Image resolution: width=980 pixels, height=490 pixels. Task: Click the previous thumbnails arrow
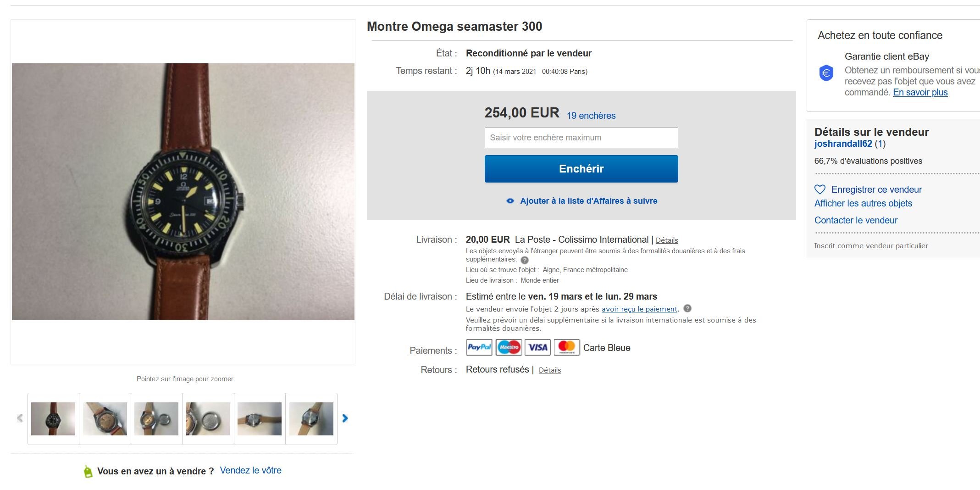pos(20,418)
